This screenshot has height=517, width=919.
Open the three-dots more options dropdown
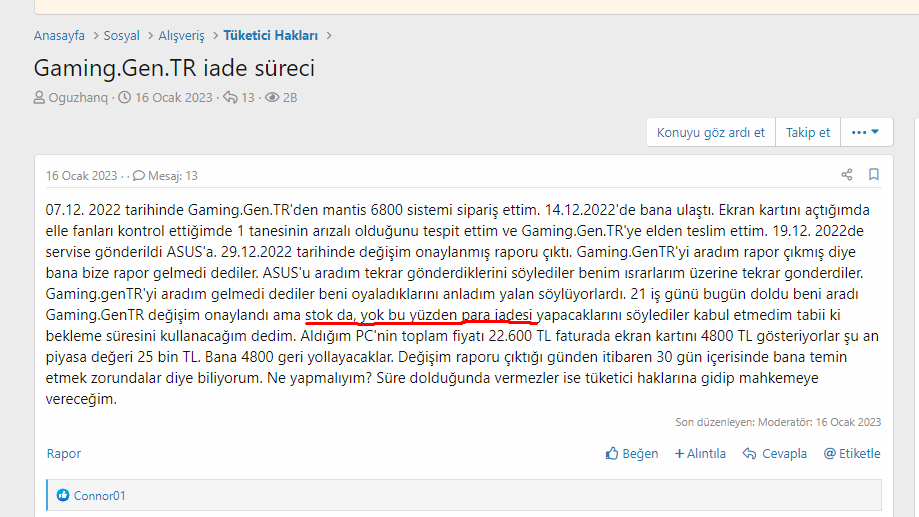[866, 132]
